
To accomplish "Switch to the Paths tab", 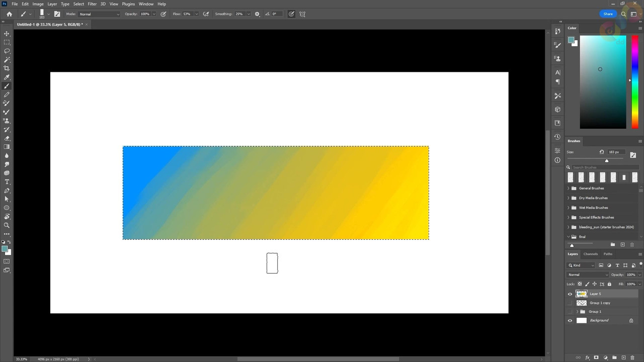I will pyautogui.click(x=608, y=254).
